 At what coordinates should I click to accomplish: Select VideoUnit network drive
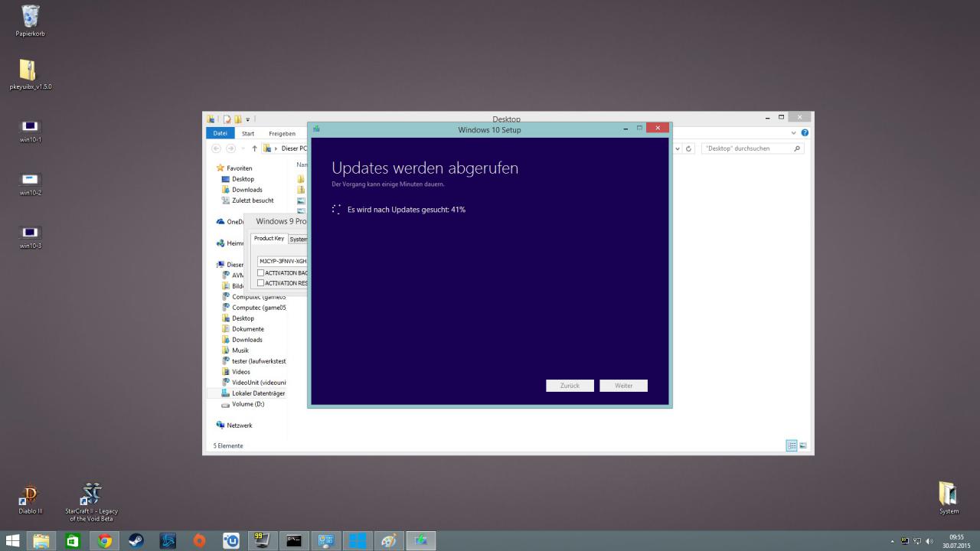tap(253, 383)
